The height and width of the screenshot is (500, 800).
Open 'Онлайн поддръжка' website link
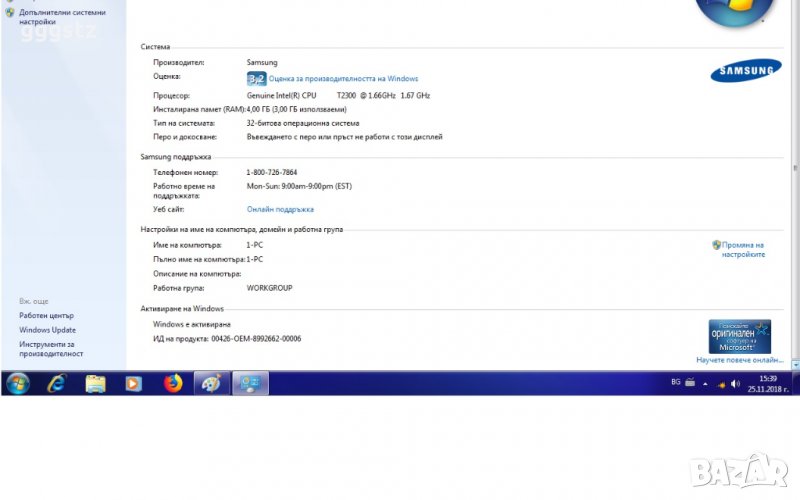280,209
